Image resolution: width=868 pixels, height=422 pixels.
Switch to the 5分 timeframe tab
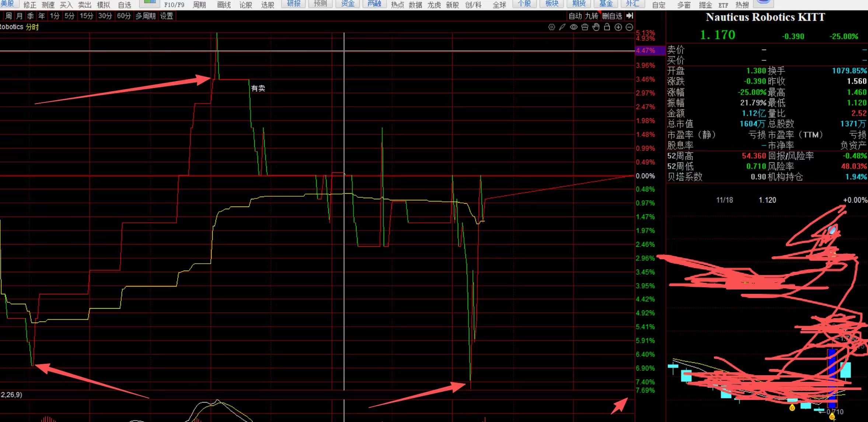tap(69, 16)
